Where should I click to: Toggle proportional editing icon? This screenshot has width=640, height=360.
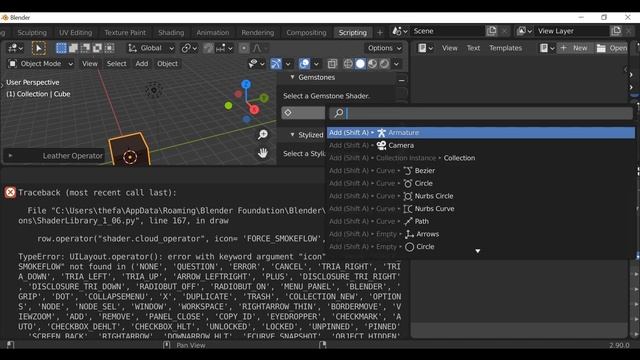(x=244, y=48)
